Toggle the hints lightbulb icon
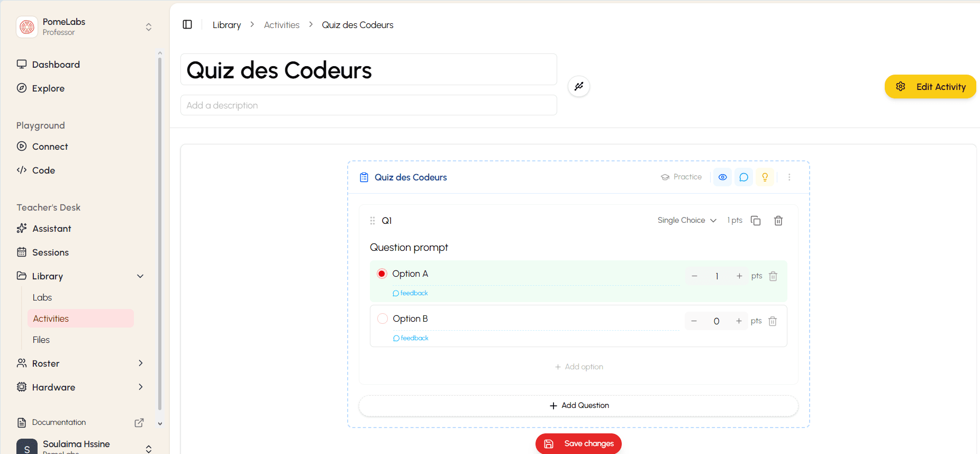 pyautogui.click(x=765, y=177)
